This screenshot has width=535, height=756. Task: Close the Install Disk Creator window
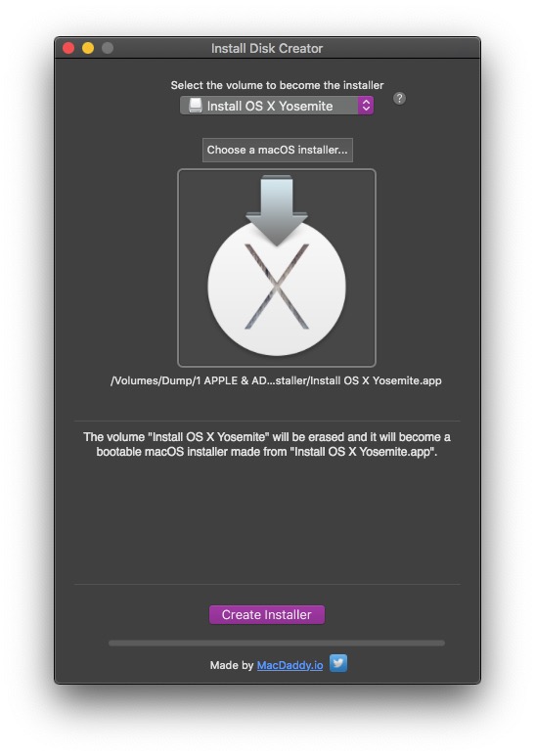pyautogui.click(x=68, y=48)
